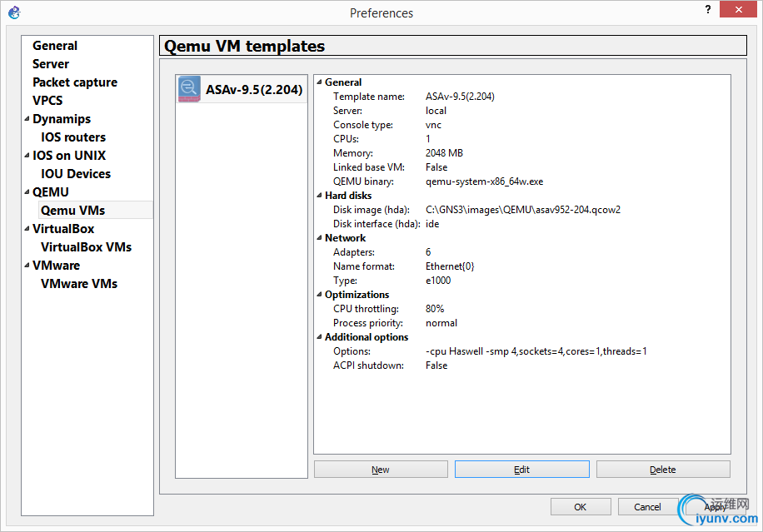
Task: Select VMware in the sidebar
Action: click(x=57, y=266)
